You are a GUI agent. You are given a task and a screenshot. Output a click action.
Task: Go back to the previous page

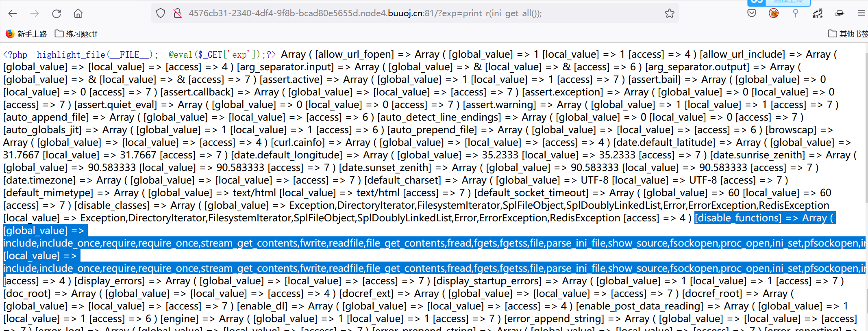click(13, 13)
